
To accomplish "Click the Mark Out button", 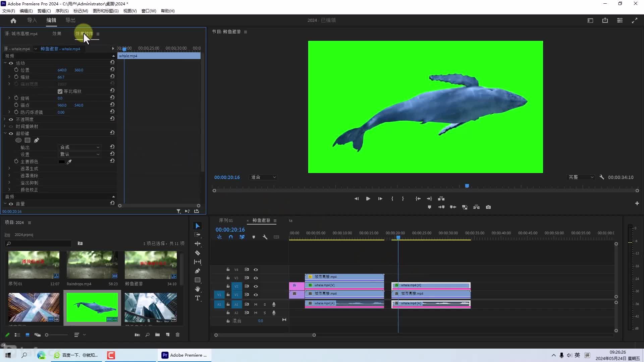I will [x=403, y=199].
